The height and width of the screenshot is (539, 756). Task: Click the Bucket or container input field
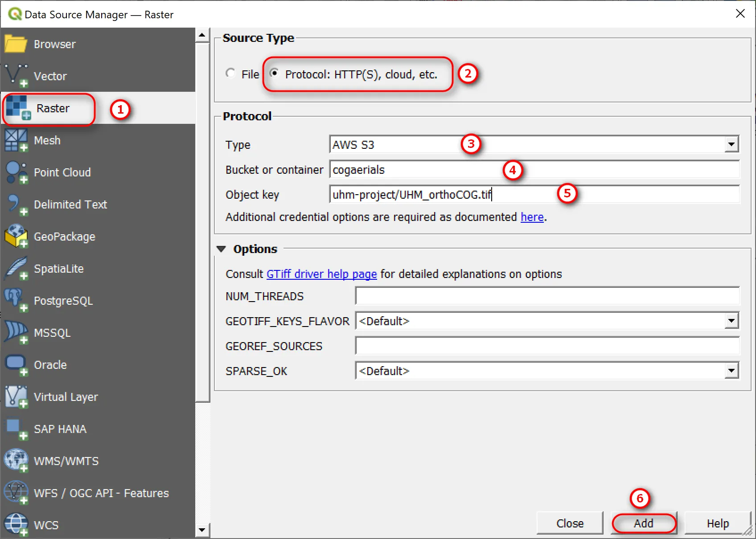coord(534,169)
